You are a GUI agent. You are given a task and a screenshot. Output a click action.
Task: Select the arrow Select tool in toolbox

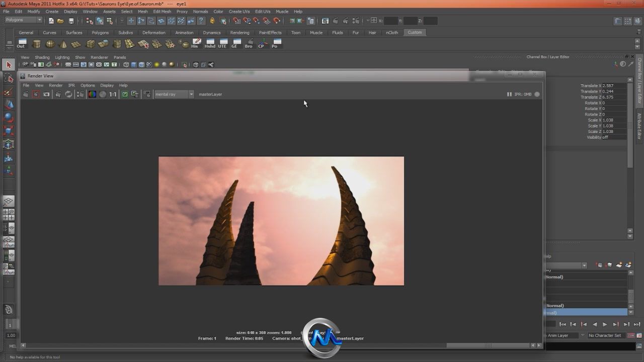9,65
